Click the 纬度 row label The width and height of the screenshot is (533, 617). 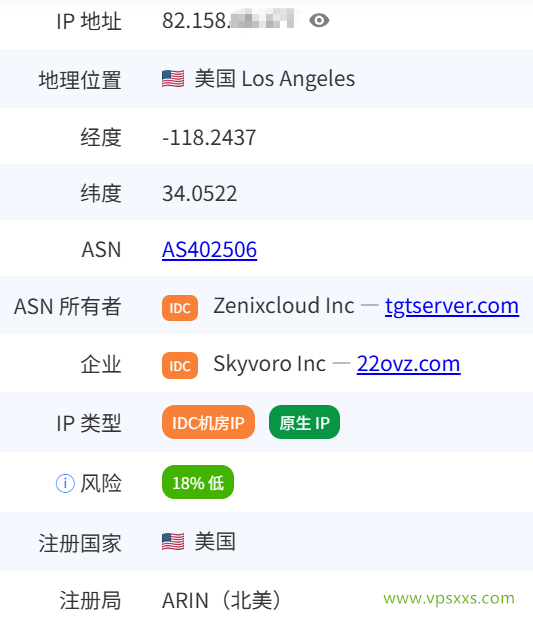tap(101, 194)
